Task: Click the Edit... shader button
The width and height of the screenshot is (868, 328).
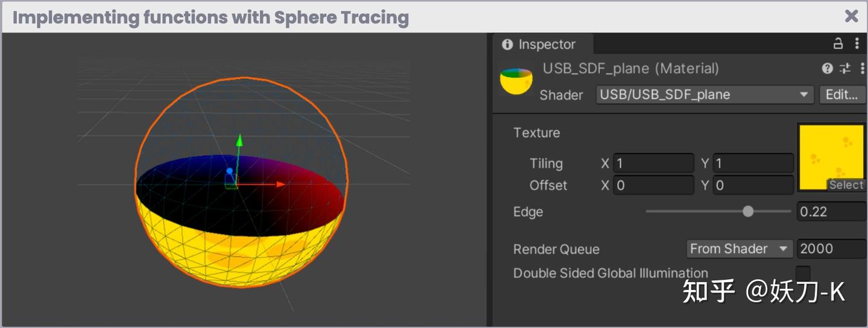Action: (x=842, y=95)
